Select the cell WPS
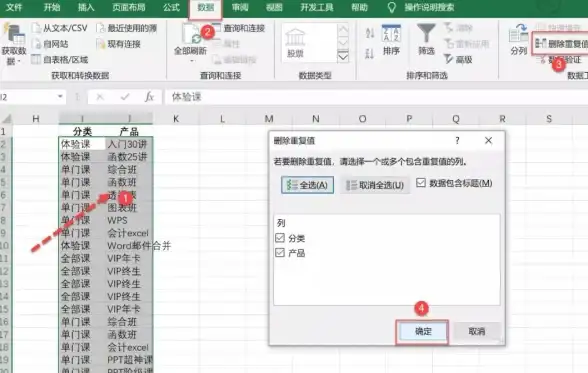This screenshot has width=588, height=373. click(x=129, y=220)
